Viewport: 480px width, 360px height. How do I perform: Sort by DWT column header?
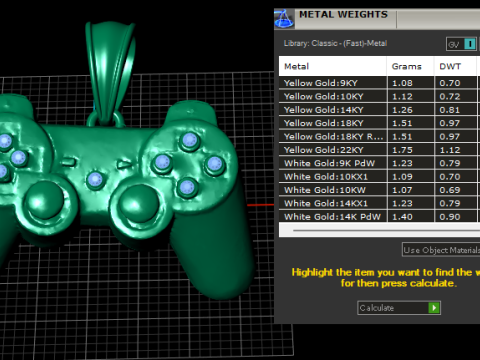[455, 66]
